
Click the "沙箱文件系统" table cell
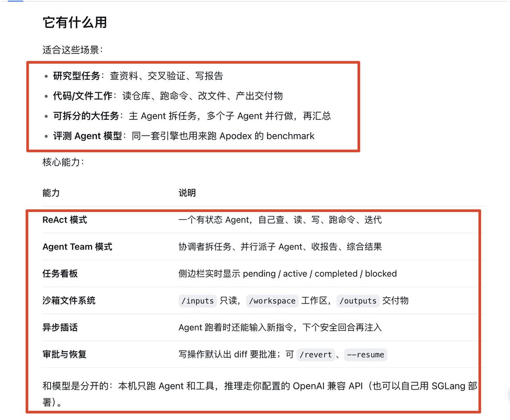pos(69,301)
